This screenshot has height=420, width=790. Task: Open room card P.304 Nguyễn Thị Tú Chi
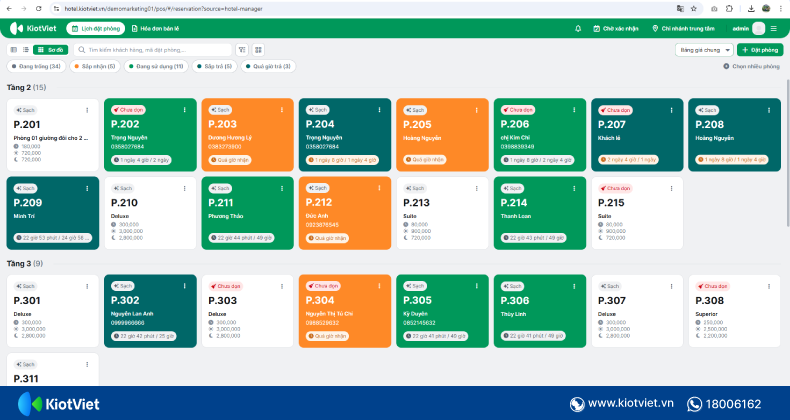coord(345,311)
